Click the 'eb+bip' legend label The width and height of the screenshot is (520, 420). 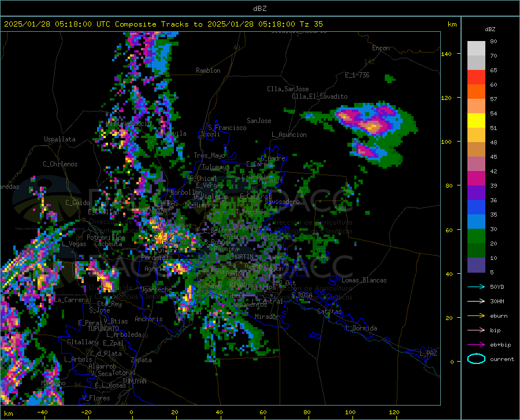click(500, 345)
